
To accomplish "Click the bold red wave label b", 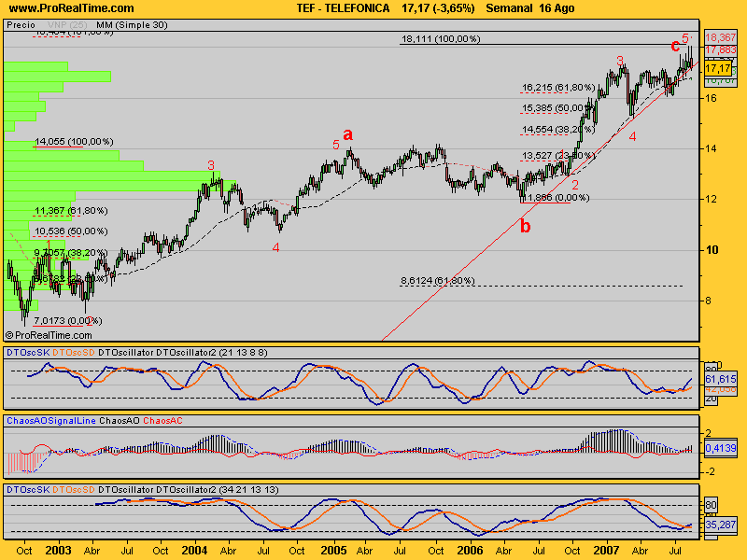I will (x=525, y=226).
